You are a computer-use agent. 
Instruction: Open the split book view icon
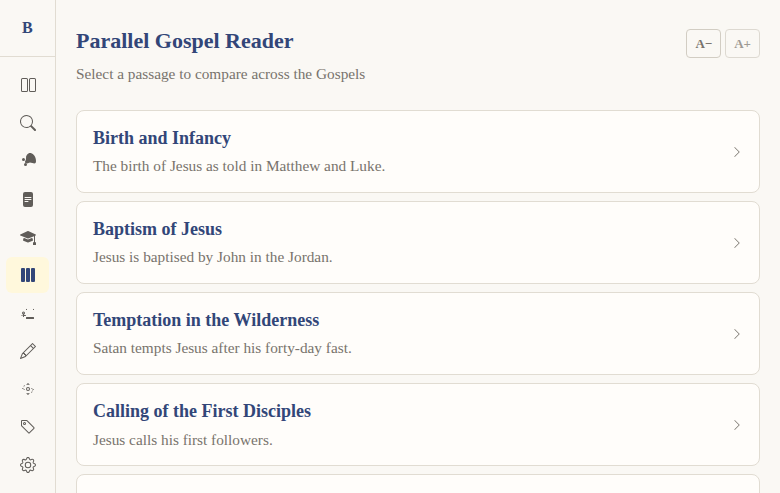pyautogui.click(x=28, y=85)
